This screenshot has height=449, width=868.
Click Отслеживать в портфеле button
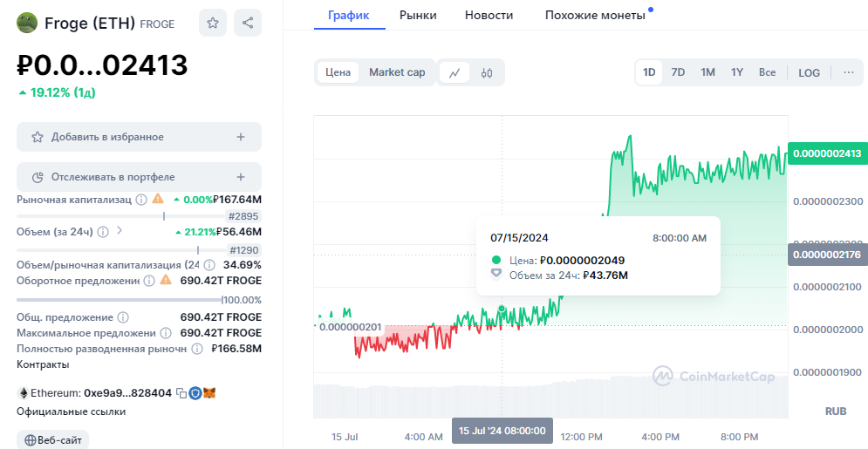tap(139, 177)
